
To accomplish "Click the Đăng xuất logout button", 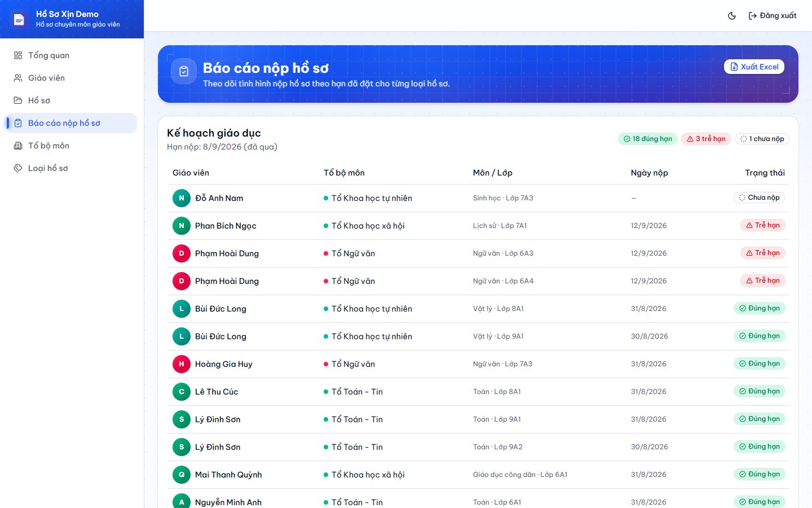I will 773,16.
